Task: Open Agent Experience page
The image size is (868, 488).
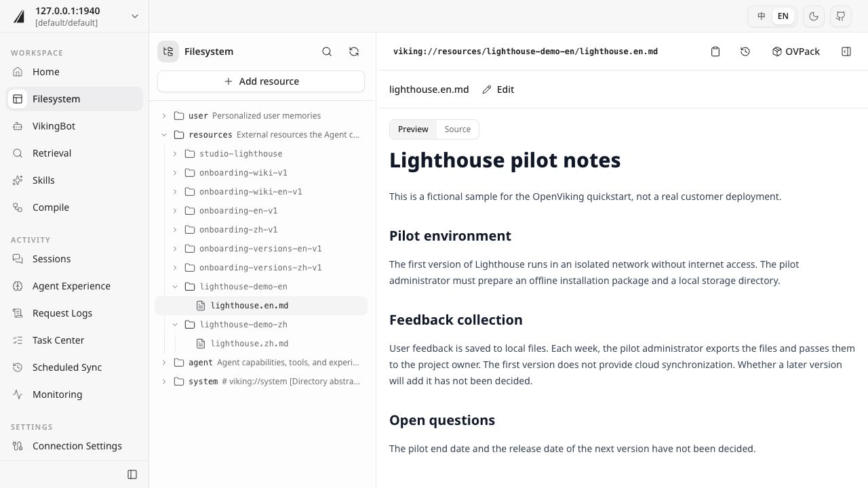Action: pos(75,286)
